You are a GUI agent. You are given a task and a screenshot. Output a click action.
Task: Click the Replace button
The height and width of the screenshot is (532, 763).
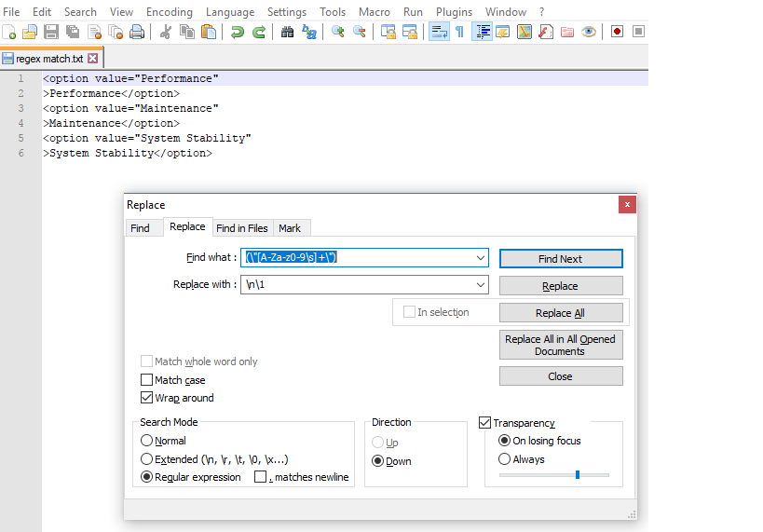[561, 286]
